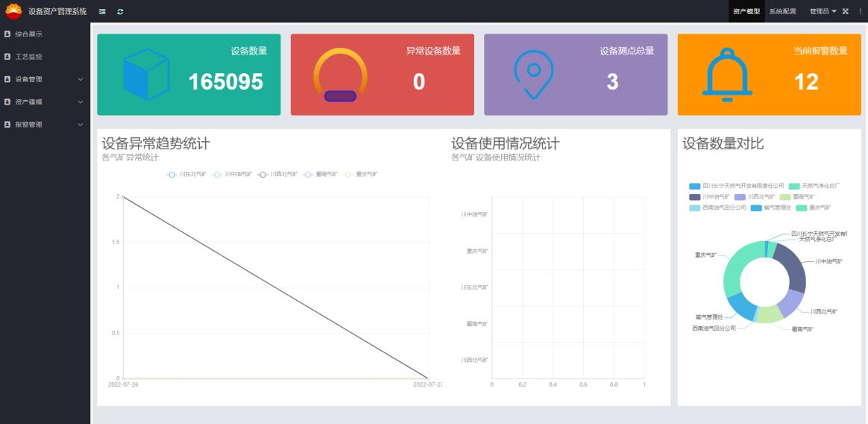Expand the 资产建模 sidebar menu

45,102
